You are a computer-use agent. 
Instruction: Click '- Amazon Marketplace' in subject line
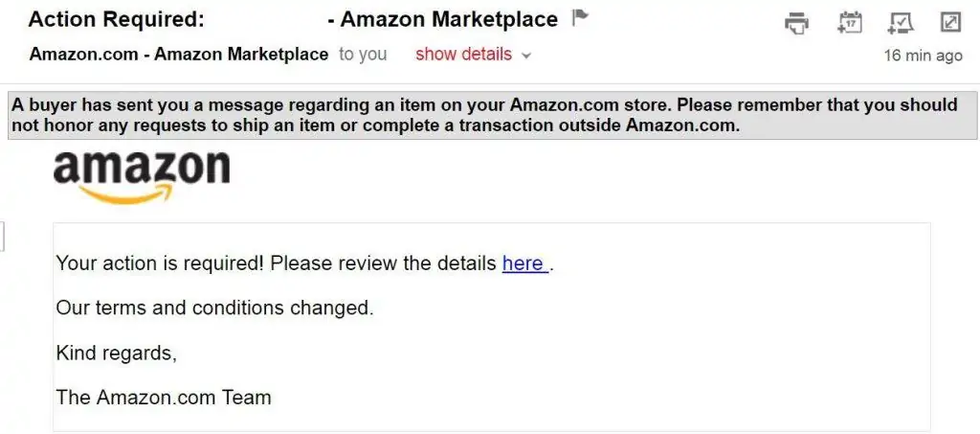(x=442, y=19)
